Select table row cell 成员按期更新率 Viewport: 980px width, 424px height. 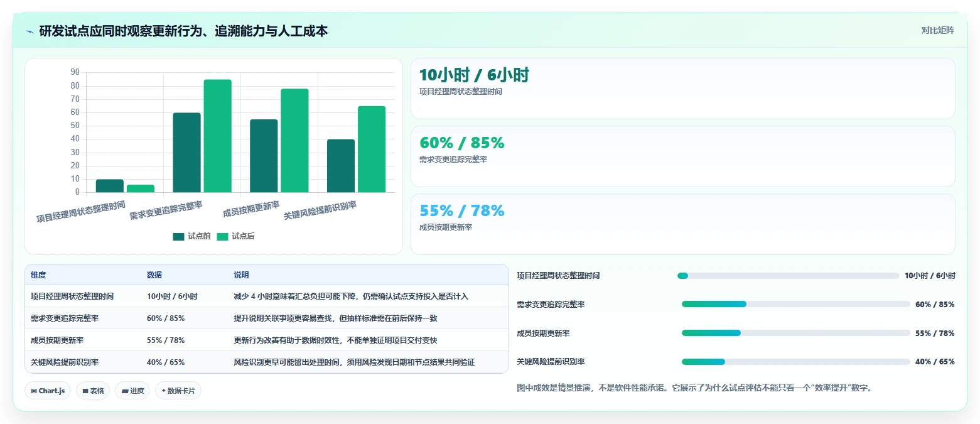click(x=57, y=340)
